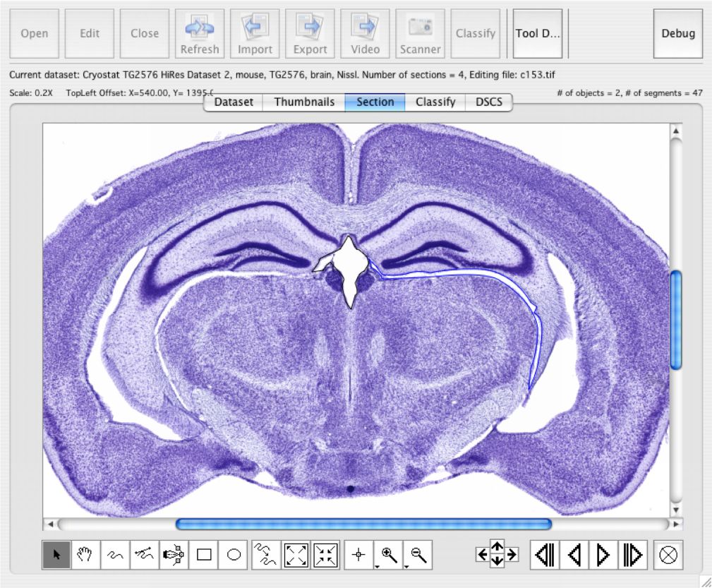This screenshot has height=588, width=712.
Task: Select the crosshair point tool
Action: coord(358,555)
